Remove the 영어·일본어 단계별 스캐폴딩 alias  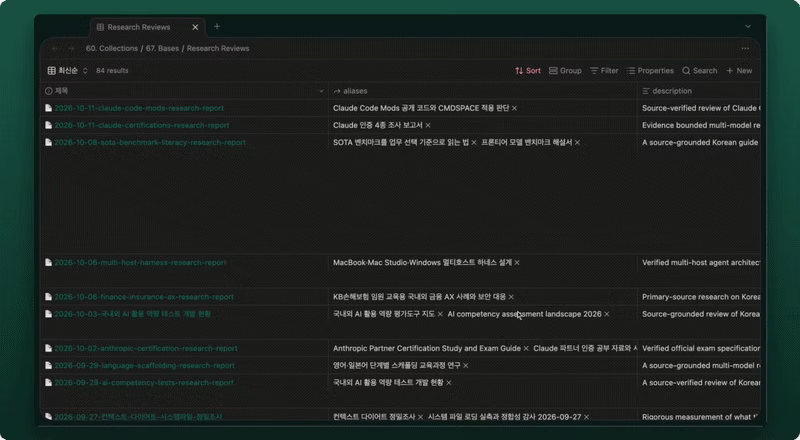pos(465,366)
